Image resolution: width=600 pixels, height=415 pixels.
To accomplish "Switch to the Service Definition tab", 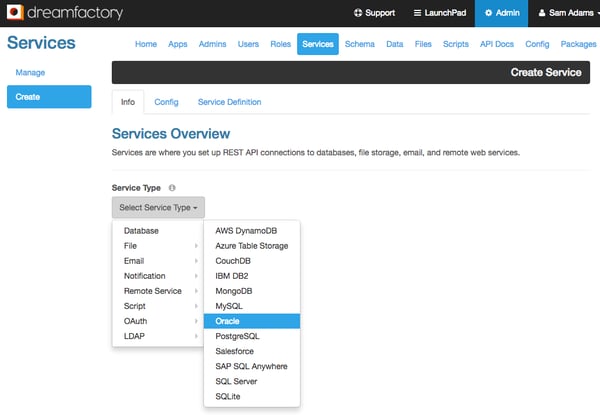I will click(230, 102).
